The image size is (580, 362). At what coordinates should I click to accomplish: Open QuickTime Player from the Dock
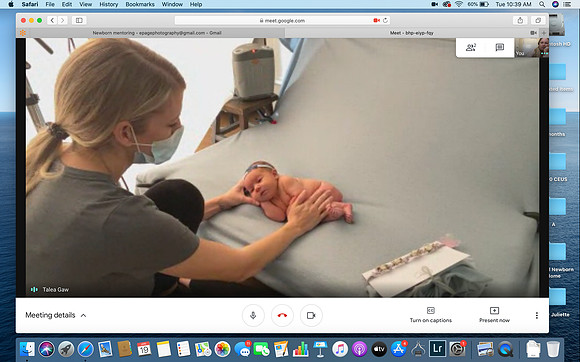(x=505, y=349)
